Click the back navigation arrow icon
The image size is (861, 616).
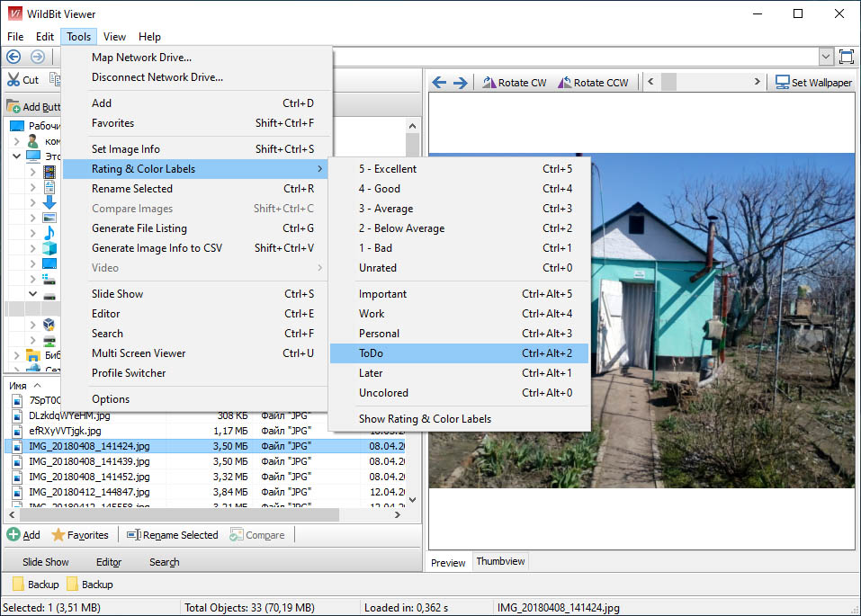13,57
